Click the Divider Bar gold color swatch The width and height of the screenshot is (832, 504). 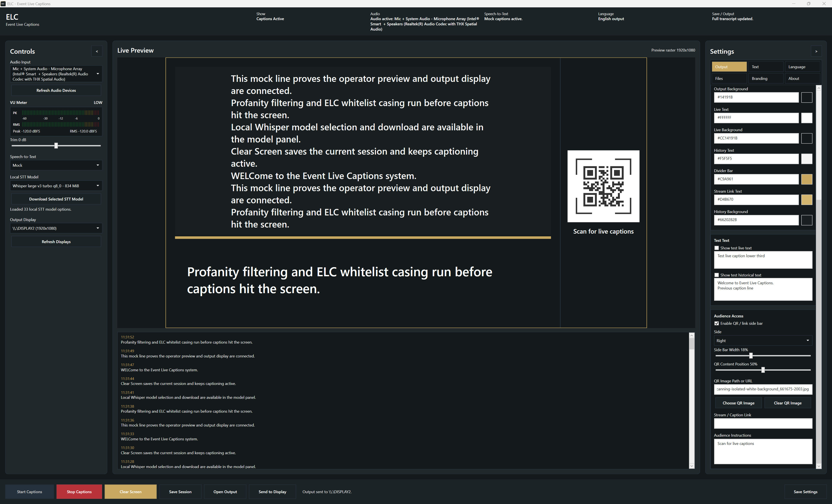point(807,179)
